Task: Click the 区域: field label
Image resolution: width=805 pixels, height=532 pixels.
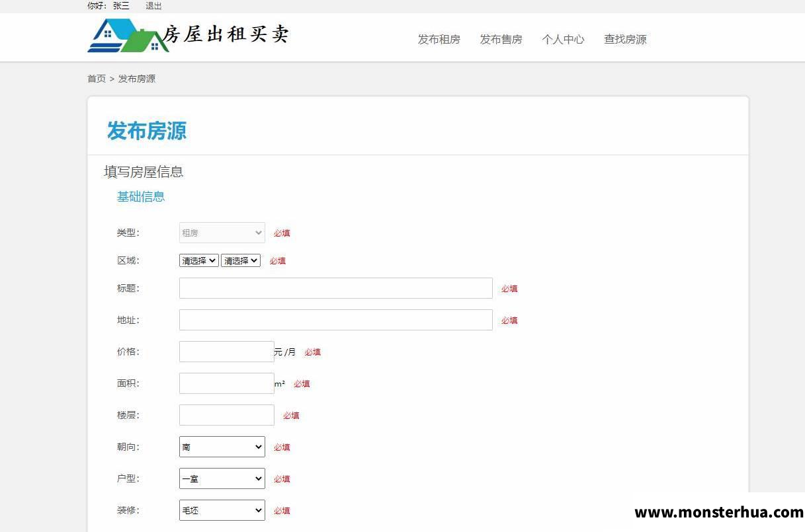Action: [x=128, y=260]
